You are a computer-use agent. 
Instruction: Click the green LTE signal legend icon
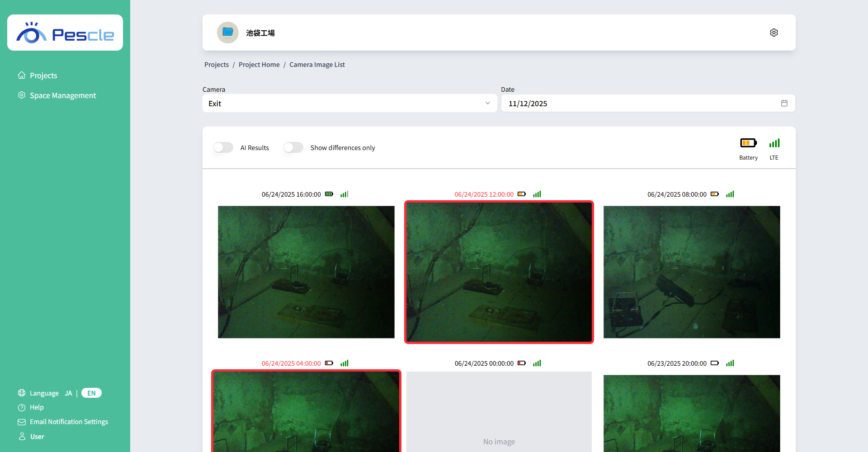774,143
